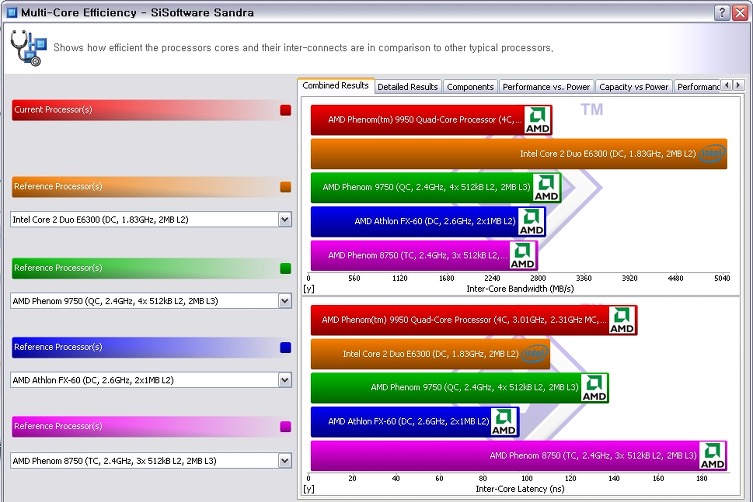This screenshot has width=753, height=502.
Task: Click the help question mark button
Action: pos(722,13)
